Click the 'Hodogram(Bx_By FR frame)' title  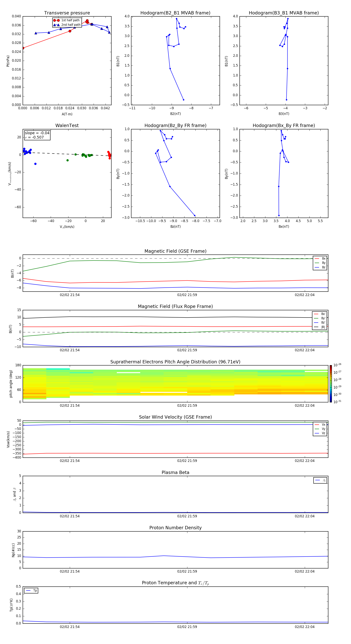pyautogui.click(x=284, y=125)
